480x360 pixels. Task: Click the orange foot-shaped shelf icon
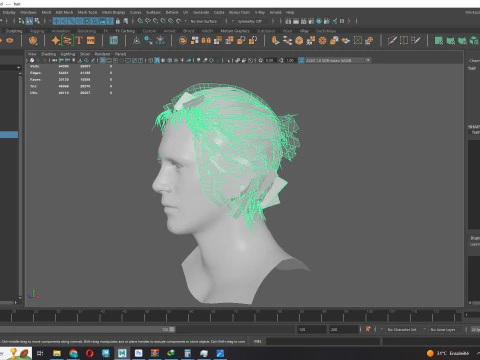point(275,41)
